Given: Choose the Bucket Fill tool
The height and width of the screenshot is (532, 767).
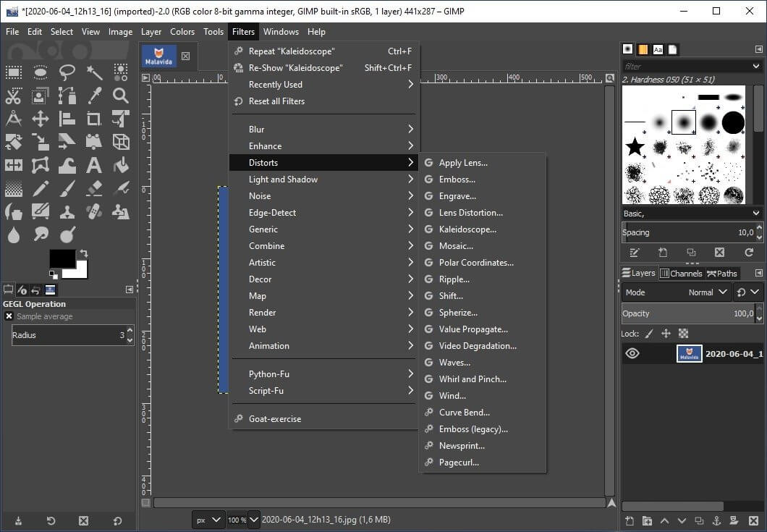Looking at the screenshot, I should 121,165.
